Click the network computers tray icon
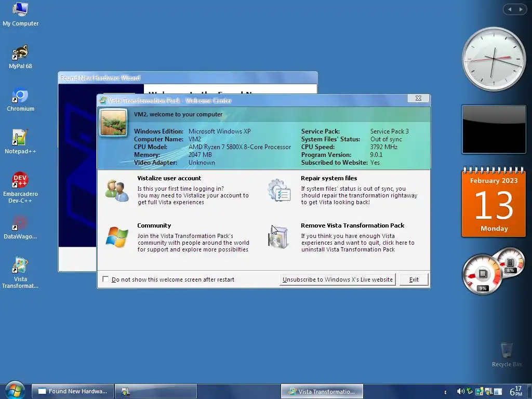This screenshot has height=399, width=532. click(x=479, y=392)
